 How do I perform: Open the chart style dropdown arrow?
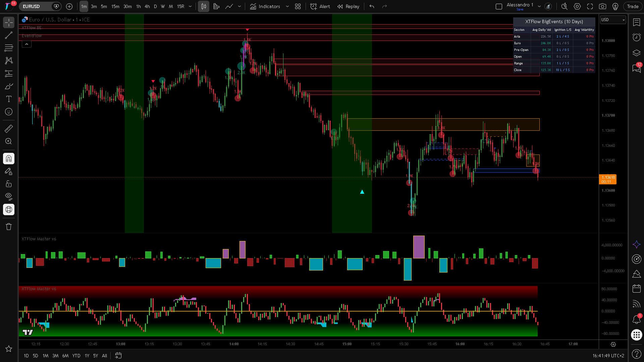(239, 6)
